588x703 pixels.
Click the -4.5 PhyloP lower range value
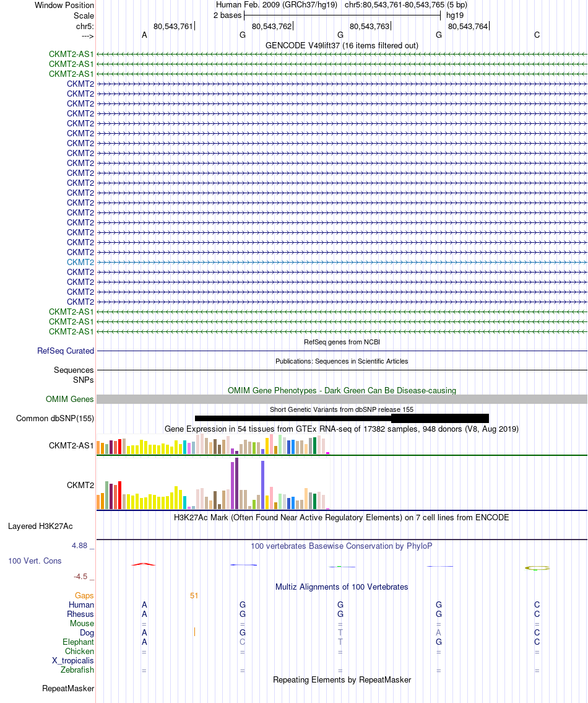[x=80, y=577]
